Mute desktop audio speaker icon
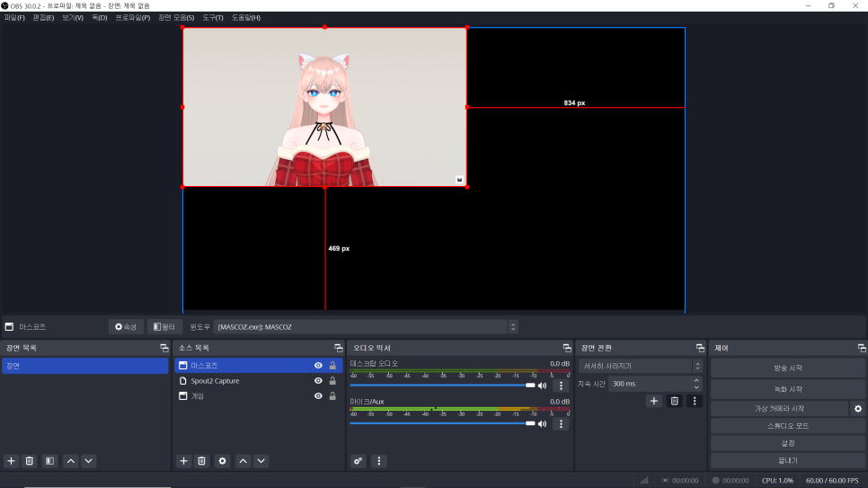Screen dimensions: 868x488 coord(543,386)
